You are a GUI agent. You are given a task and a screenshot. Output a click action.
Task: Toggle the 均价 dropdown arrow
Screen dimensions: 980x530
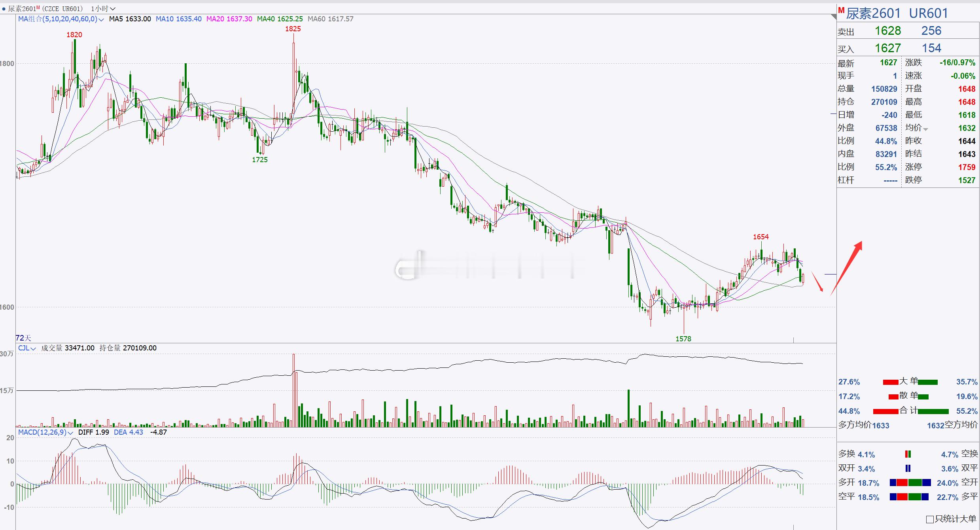point(926,129)
